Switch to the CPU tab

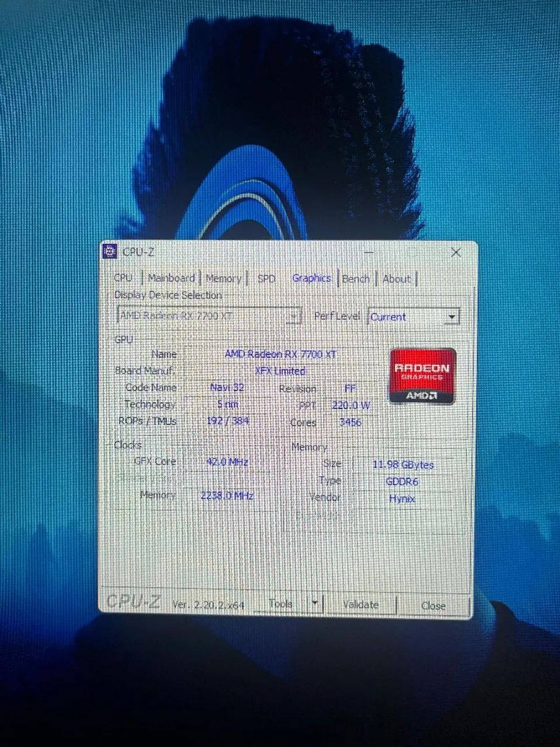[x=124, y=278]
